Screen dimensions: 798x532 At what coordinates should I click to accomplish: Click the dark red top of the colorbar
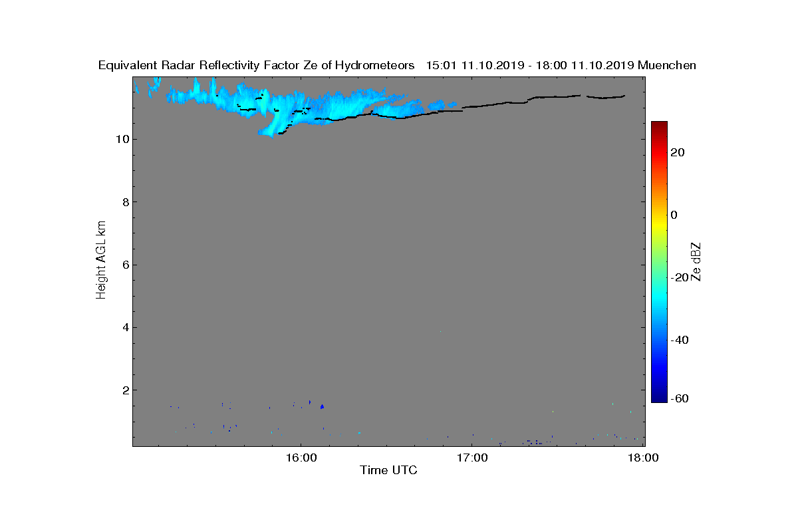(659, 126)
